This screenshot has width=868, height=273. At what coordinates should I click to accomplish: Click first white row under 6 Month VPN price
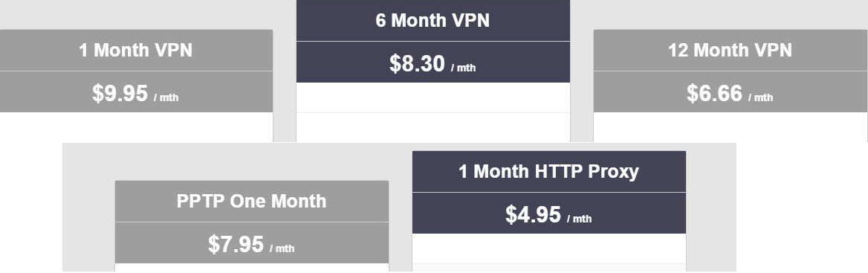433,97
